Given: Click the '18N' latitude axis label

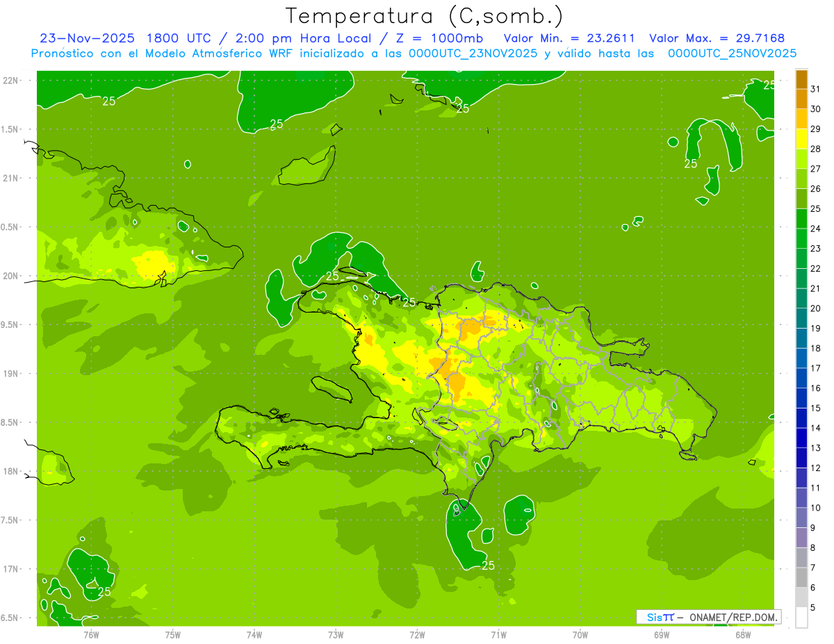Looking at the screenshot, I should [x=11, y=471].
